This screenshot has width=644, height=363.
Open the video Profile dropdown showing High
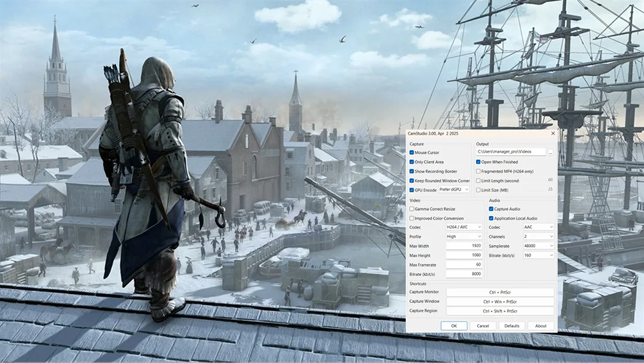click(x=464, y=237)
